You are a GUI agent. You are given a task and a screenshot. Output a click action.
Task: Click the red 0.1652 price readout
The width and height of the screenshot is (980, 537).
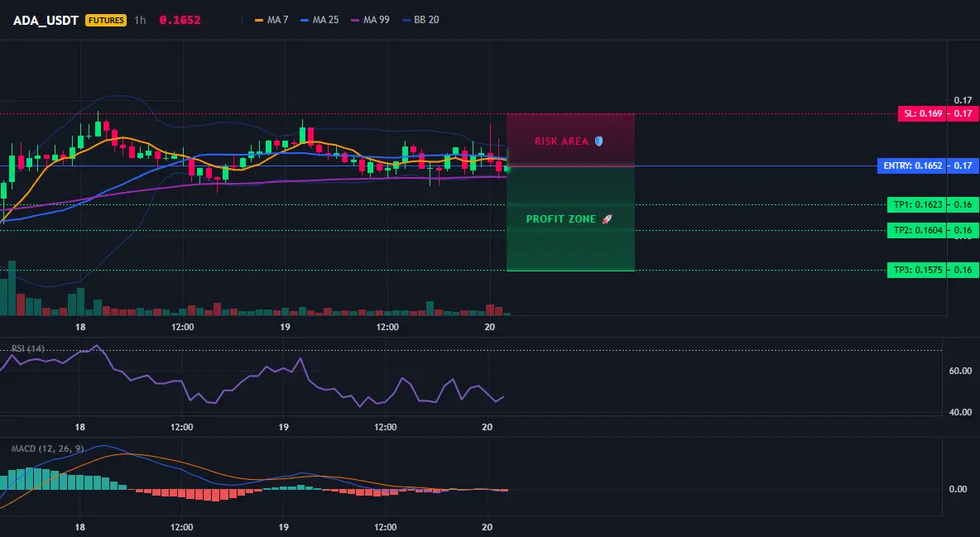[x=180, y=20]
